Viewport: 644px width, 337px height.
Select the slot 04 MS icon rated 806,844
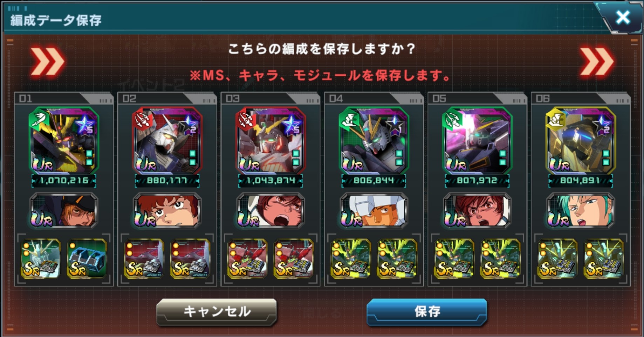click(x=374, y=140)
